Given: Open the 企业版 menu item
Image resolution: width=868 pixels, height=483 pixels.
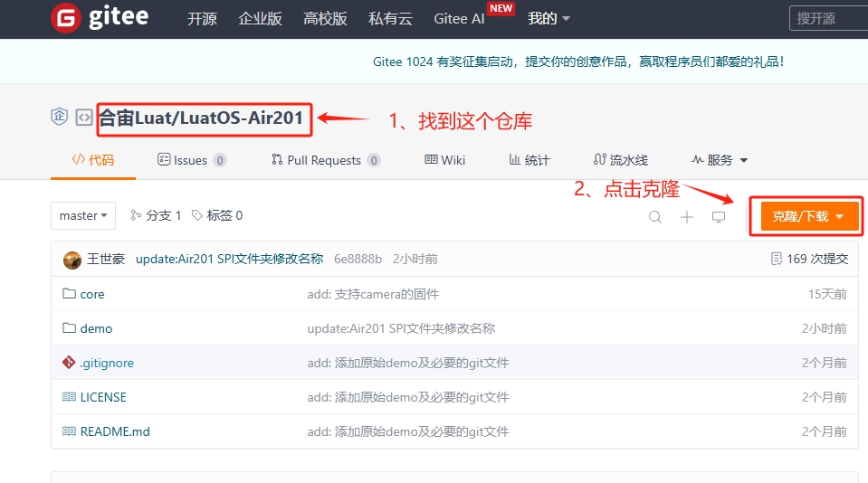Looking at the screenshot, I should [x=260, y=19].
